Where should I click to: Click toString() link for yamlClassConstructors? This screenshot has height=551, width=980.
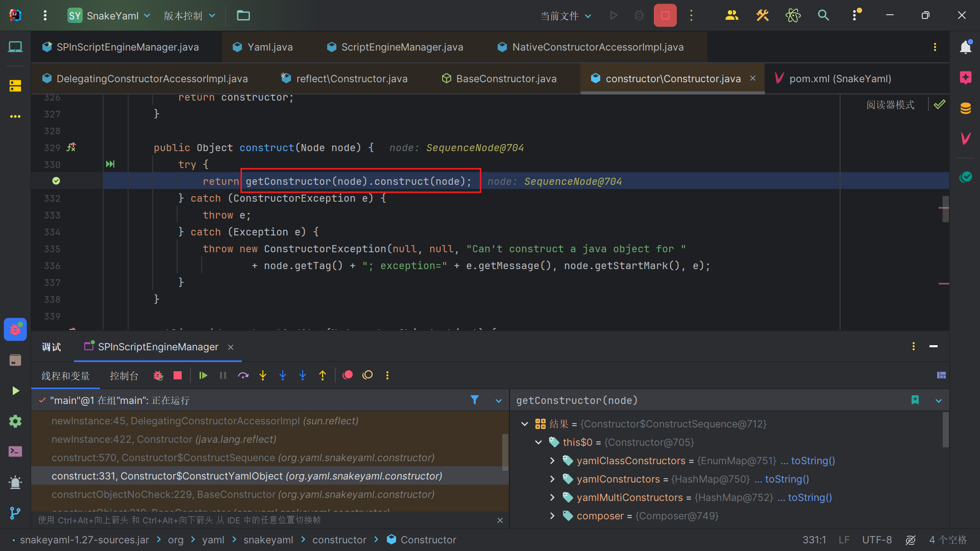tap(813, 461)
